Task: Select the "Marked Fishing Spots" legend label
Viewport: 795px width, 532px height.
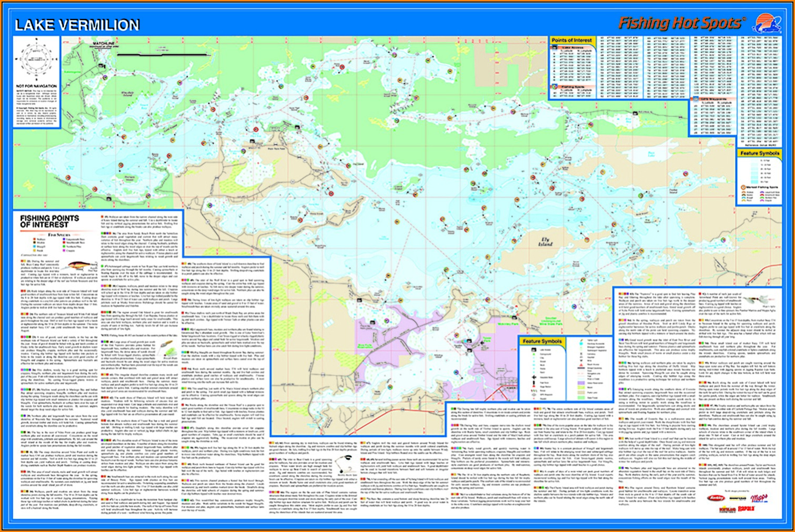Action: pyautogui.click(x=763, y=187)
